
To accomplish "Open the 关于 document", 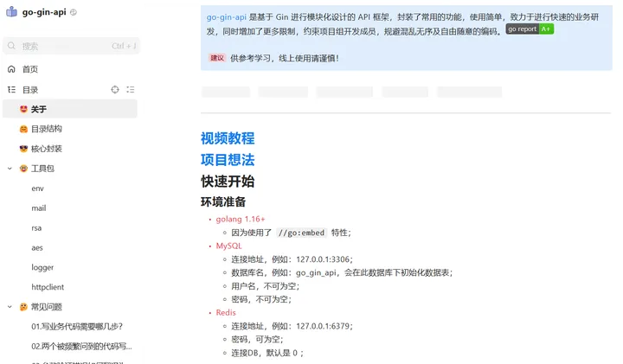I will coord(70,109).
